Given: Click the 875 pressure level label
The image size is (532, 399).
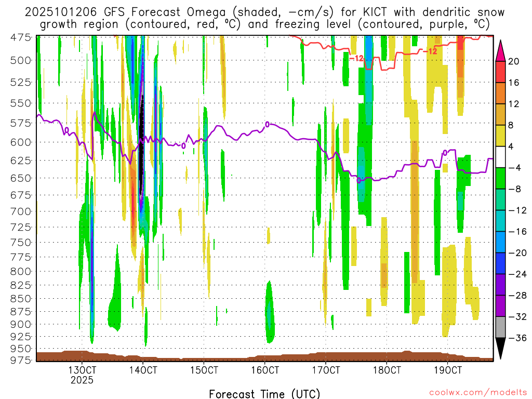Looking at the screenshot, I should [x=21, y=312].
